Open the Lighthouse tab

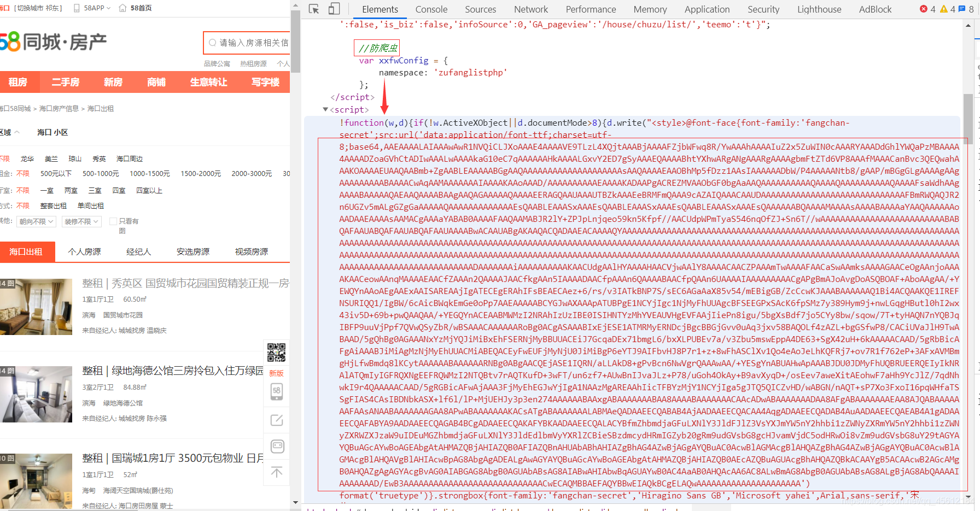coord(819,9)
